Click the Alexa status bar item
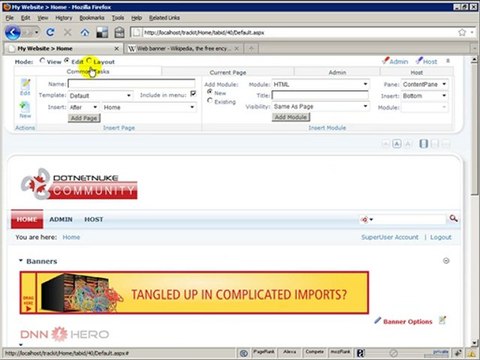Image resolution: width=480 pixels, height=360 pixels. [x=290, y=353]
